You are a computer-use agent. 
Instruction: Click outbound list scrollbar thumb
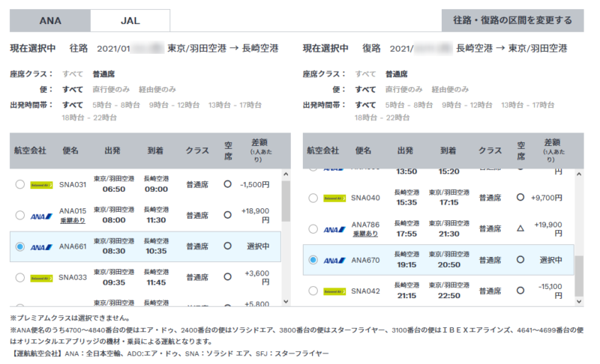(286, 201)
